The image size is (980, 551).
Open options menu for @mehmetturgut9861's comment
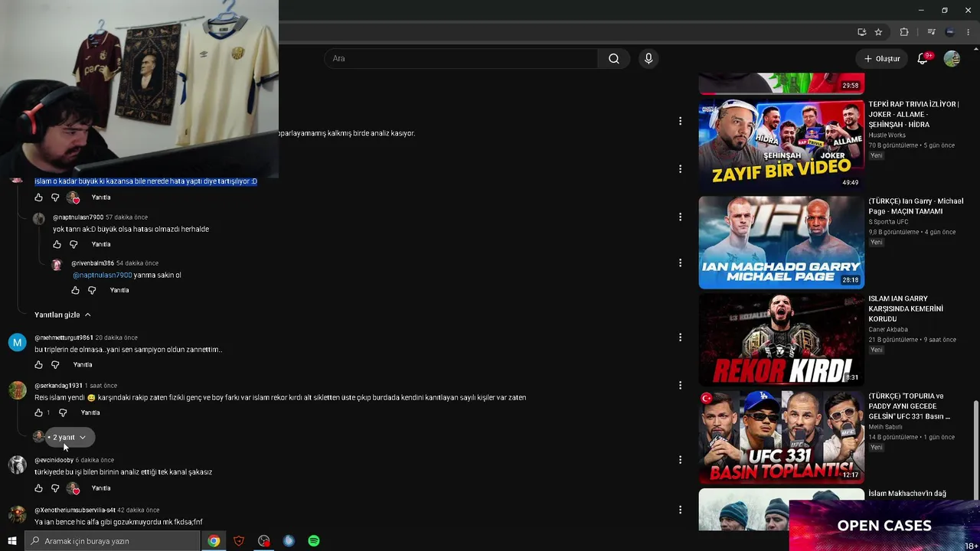[x=680, y=337]
